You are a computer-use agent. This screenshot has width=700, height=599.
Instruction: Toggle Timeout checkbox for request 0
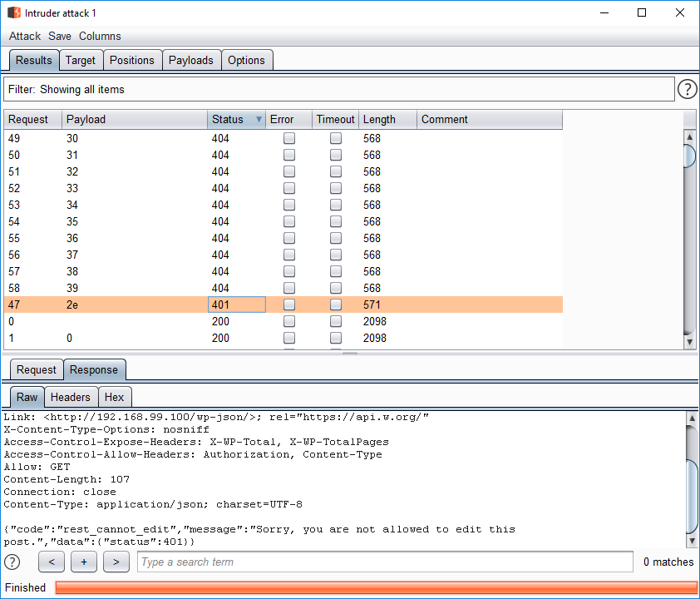click(336, 321)
